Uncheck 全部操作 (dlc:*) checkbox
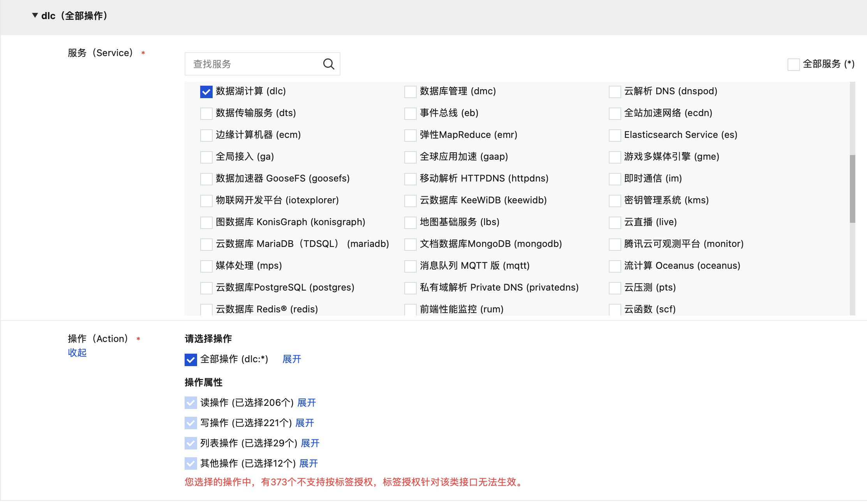 point(190,359)
